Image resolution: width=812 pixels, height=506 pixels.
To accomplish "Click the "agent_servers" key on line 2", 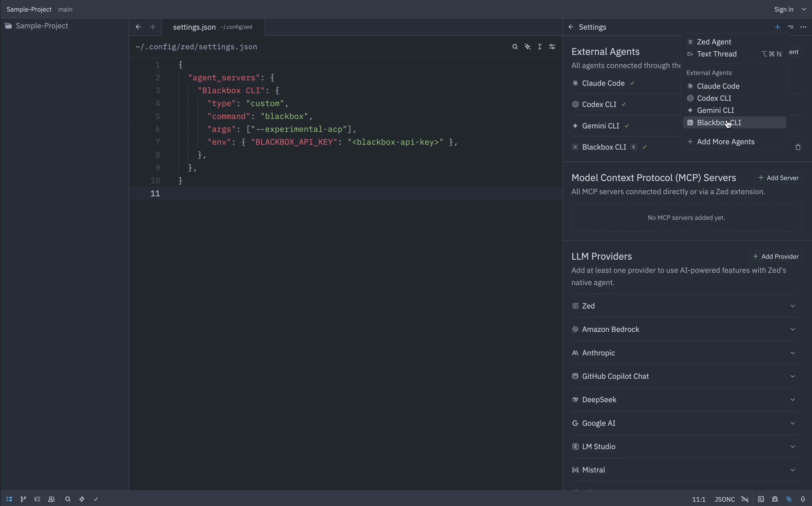I will pyautogui.click(x=224, y=78).
